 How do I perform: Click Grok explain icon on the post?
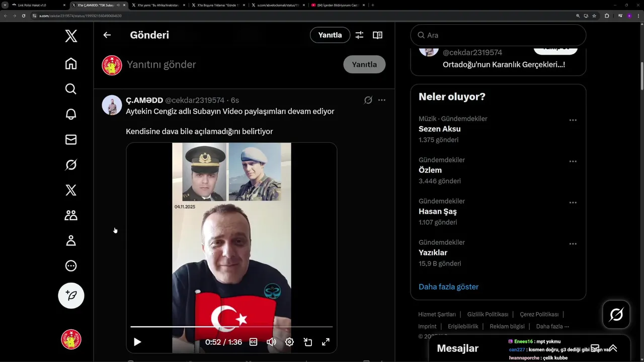click(x=368, y=100)
